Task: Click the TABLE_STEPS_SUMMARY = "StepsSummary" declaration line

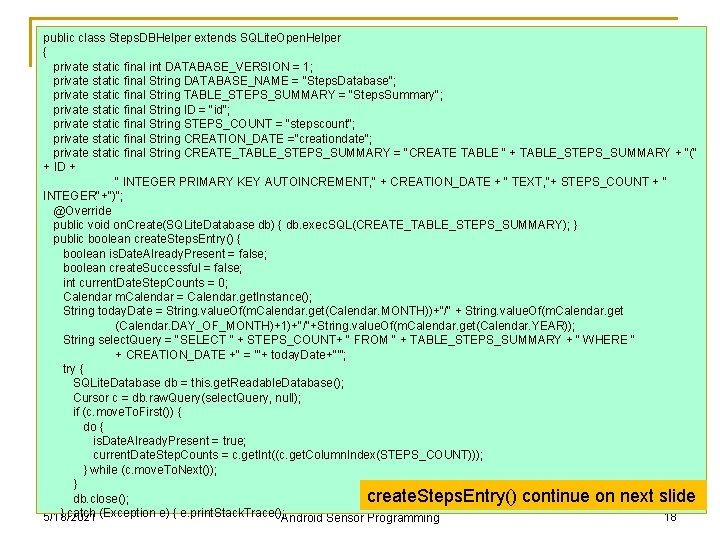Action: (248, 95)
